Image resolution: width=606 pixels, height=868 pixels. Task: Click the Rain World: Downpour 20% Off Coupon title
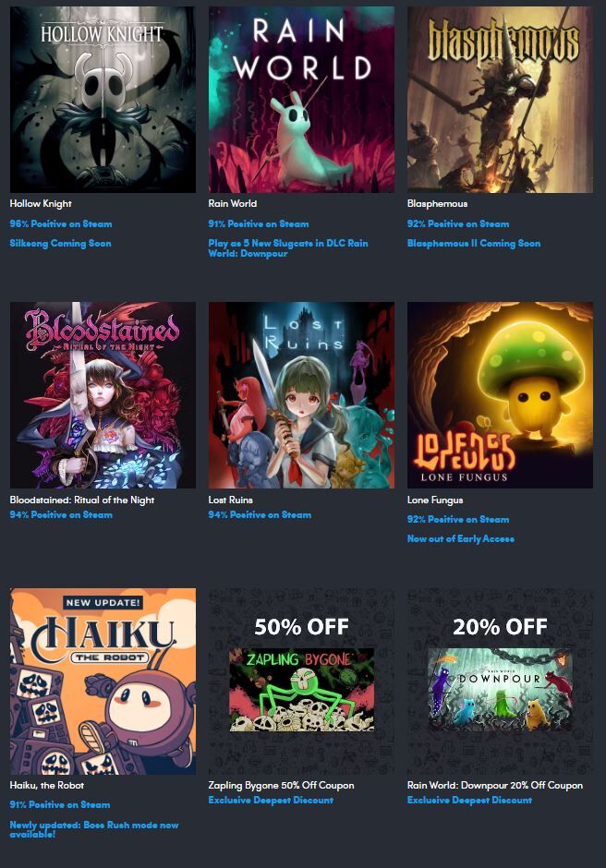click(494, 785)
